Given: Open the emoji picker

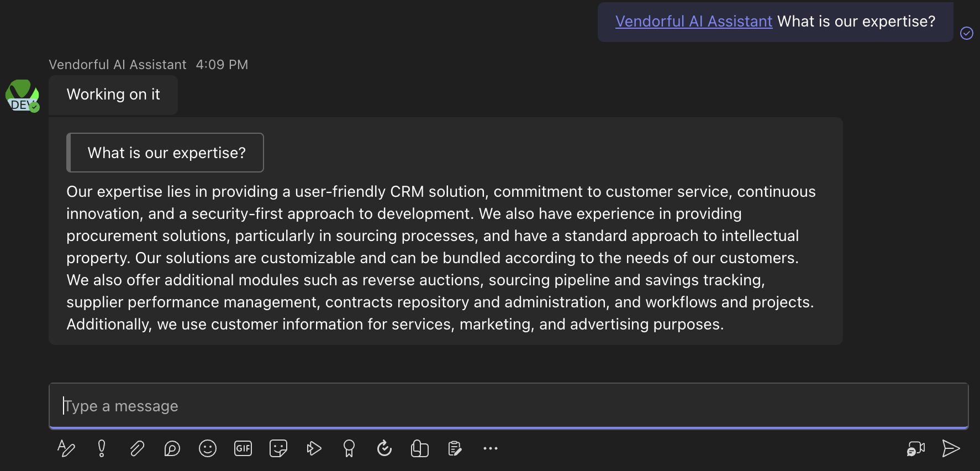Looking at the screenshot, I should coord(208,448).
